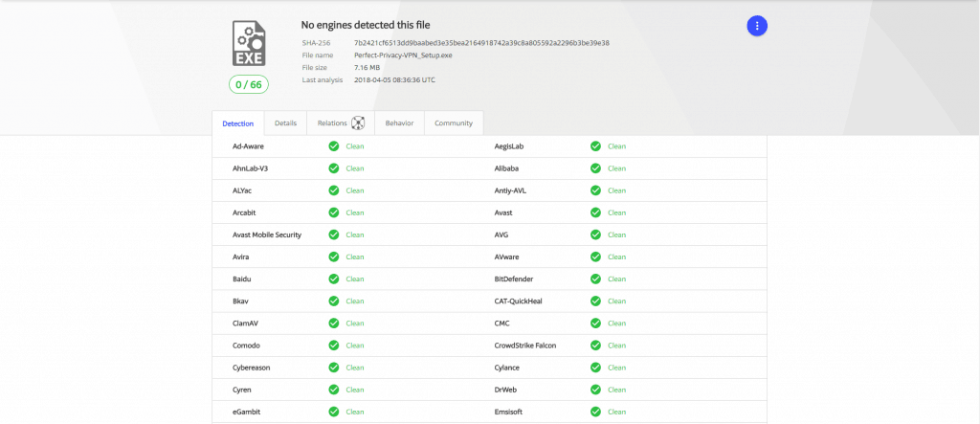Click the eGambit engine name
980x424 pixels.
(246, 412)
